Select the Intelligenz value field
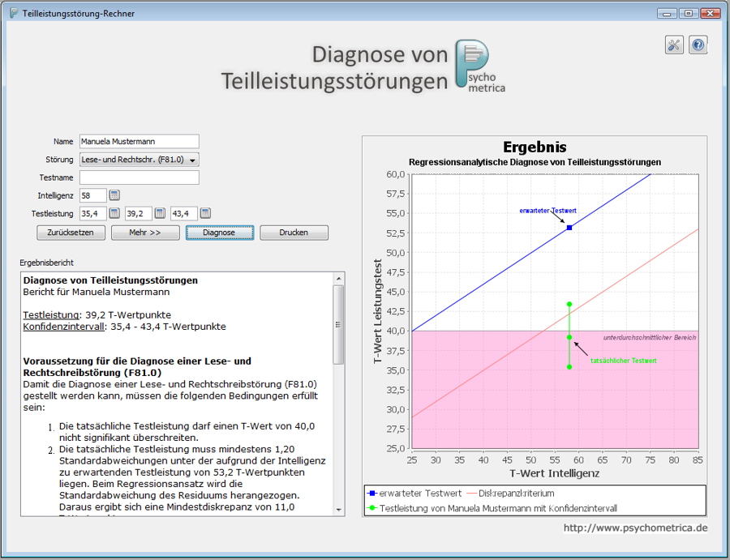730x560 pixels. [x=92, y=195]
